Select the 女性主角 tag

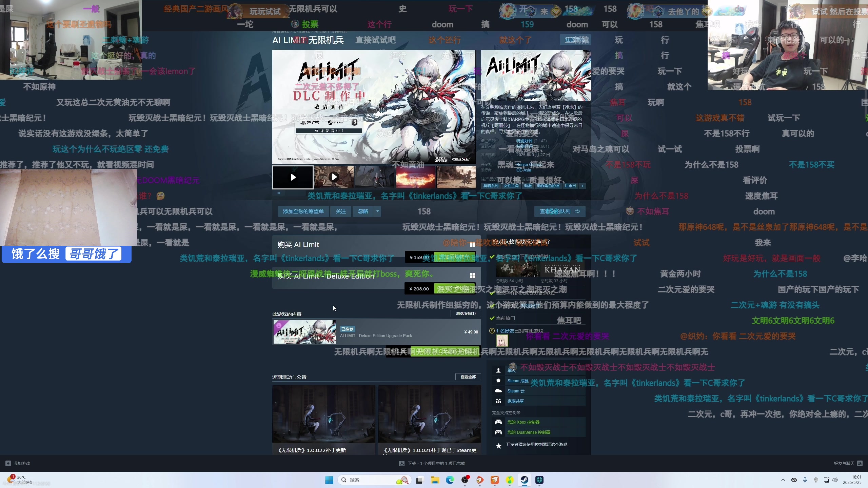tap(511, 186)
